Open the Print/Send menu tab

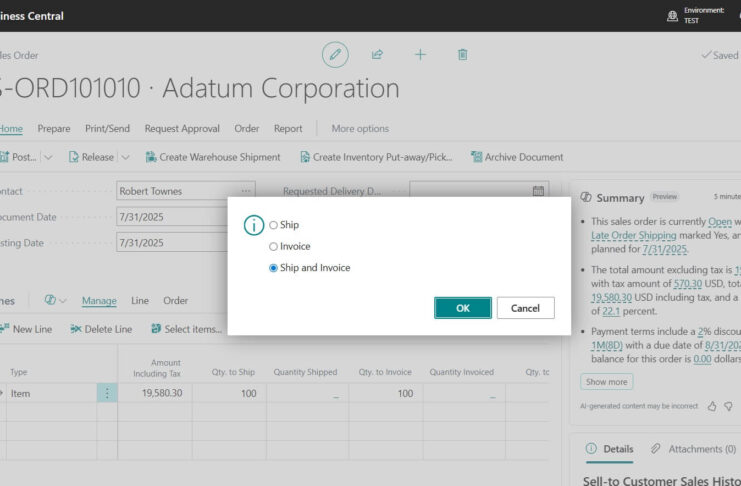107,129
